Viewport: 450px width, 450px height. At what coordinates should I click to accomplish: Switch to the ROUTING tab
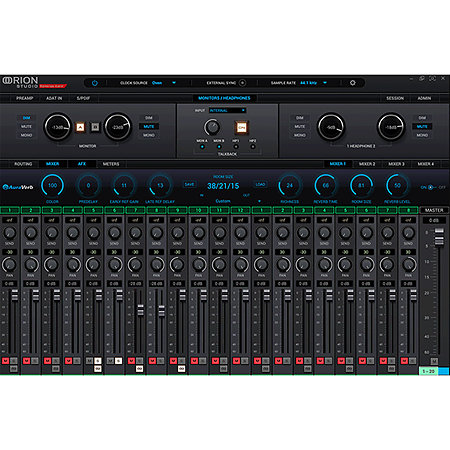pyautogui.click(x=23, y=164)
